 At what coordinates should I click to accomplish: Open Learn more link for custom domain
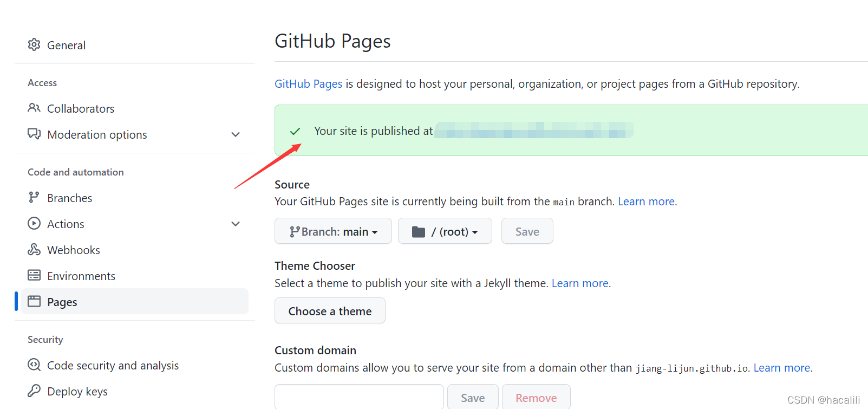782,368
